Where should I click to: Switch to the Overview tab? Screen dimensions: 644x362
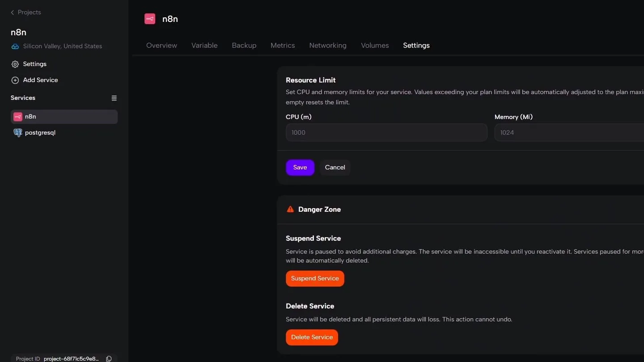tap(161, 46)
